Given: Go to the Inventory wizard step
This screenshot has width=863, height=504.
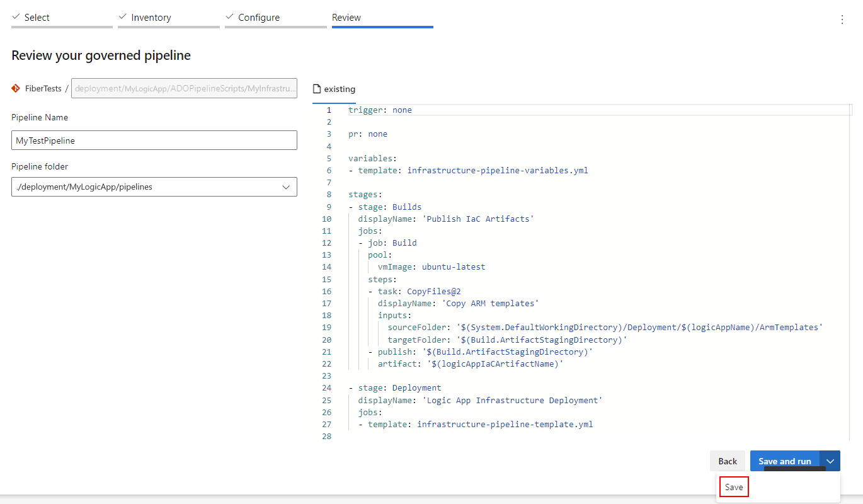Looking at the screenshot, I should (169, 19).
